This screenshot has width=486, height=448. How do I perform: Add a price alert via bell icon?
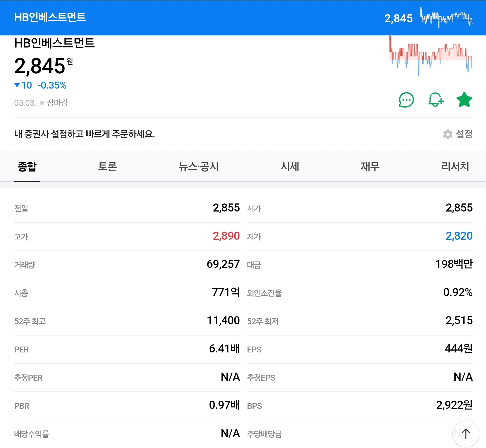pos(436,100)
